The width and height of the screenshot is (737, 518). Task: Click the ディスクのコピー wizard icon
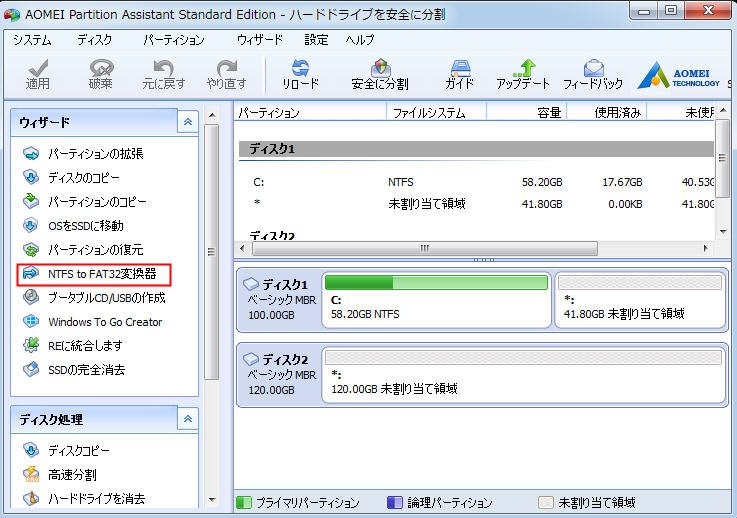(31, 177)
